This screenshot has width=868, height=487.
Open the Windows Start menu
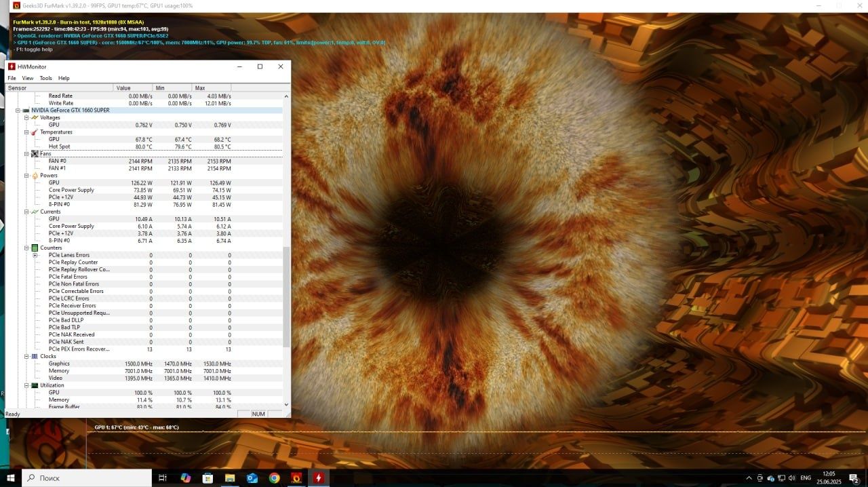tap(11, 478)
